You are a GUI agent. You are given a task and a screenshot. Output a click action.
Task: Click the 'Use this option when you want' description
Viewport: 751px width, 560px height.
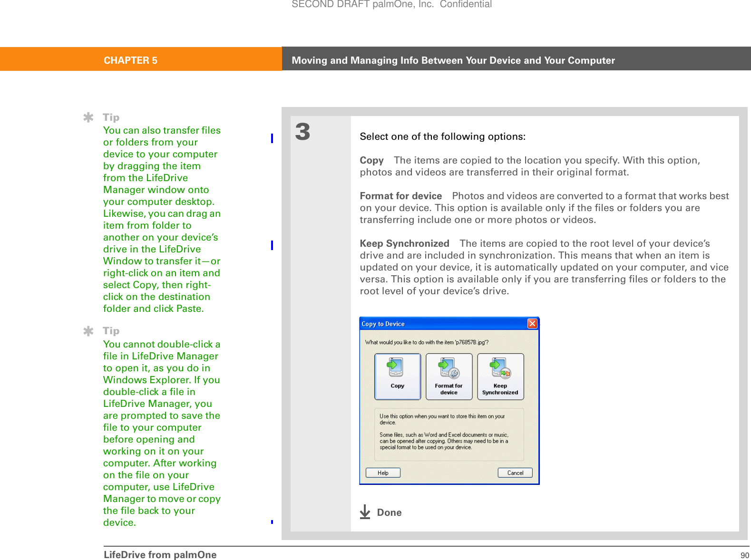442,419
